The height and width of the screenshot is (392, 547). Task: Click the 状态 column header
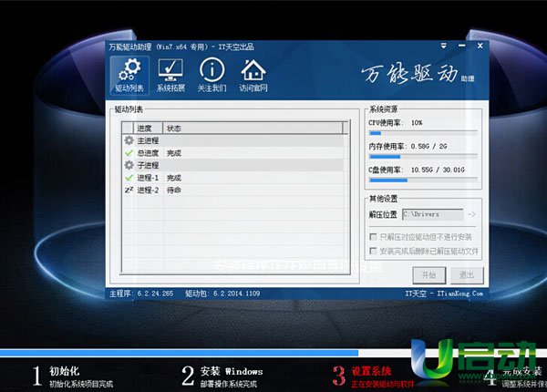click(x=253, y=128)
